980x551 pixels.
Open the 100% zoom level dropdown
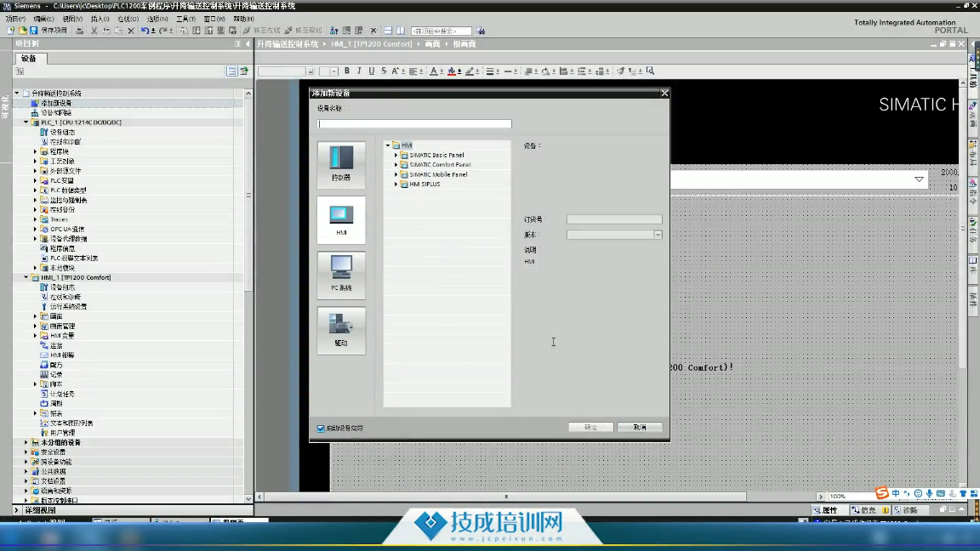(x=852, y=497)
